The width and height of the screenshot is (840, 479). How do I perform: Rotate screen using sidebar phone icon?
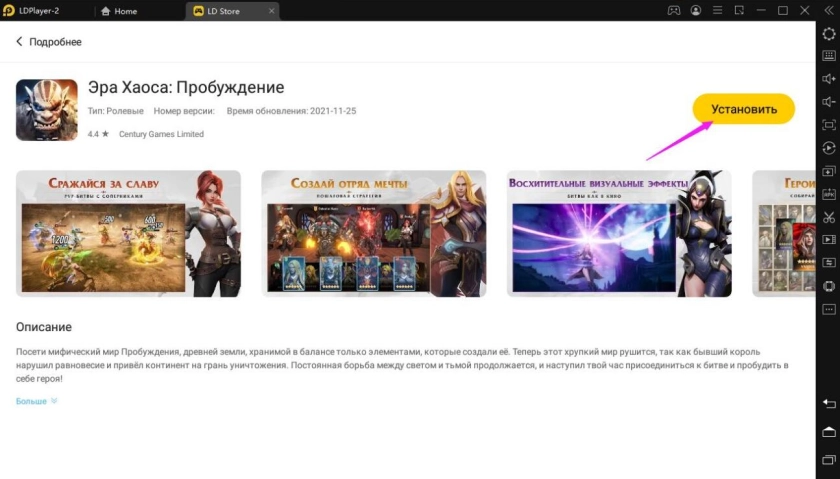pyautogui.click(x=829, y=286)
